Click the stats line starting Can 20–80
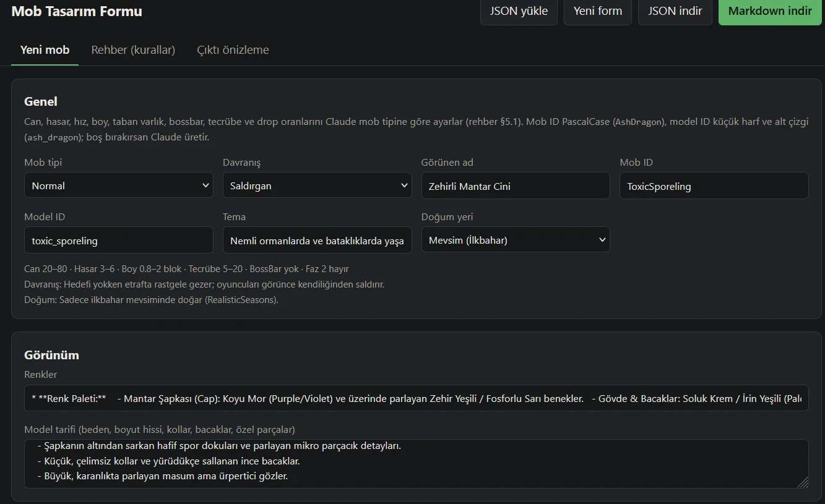Image resolution: width=825 pixels, height=504 pixels. point(186,269)
